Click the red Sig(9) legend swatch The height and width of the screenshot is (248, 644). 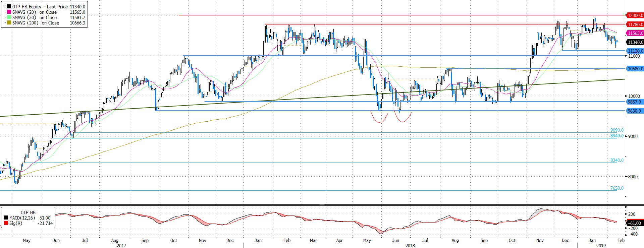tap(6, 223)
